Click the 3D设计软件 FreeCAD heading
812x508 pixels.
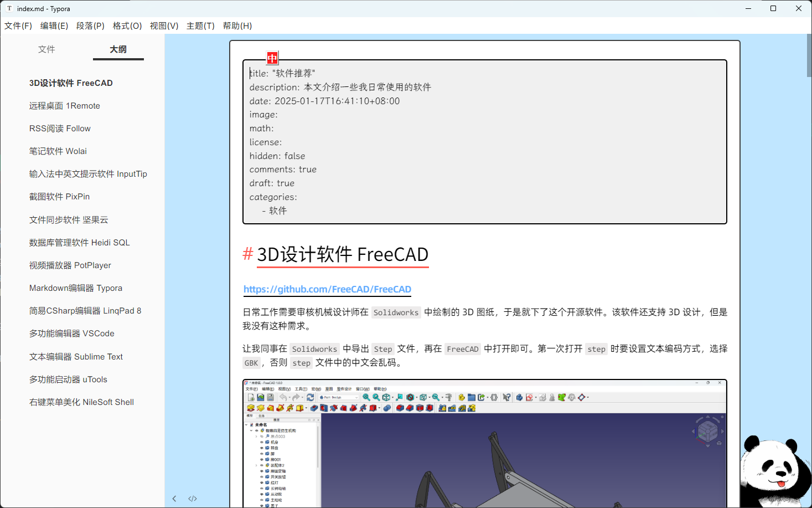coord(343,254)
